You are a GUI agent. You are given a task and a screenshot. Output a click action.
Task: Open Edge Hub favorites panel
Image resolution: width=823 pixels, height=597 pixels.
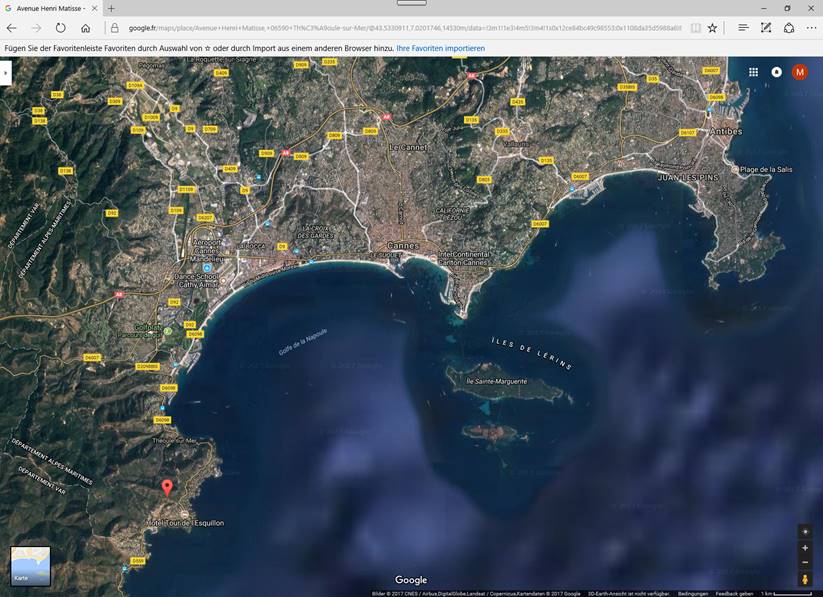click(742, 28)
